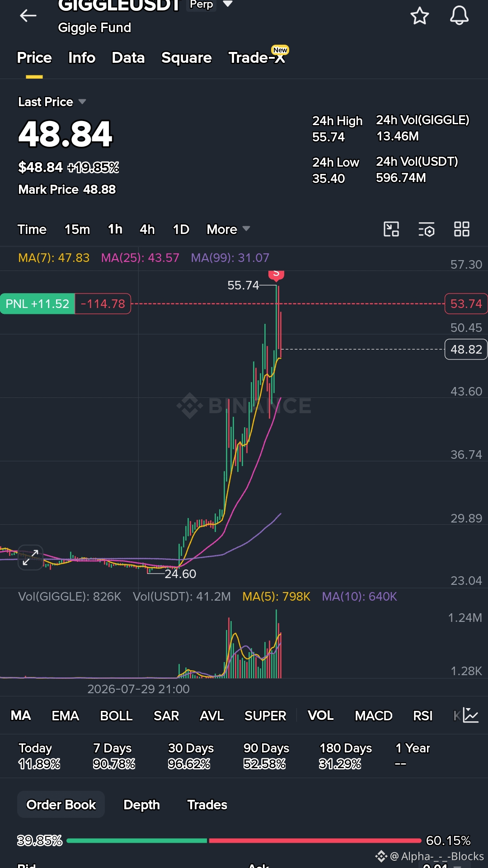Image resolution: width=488 pixels, height=868 pixels.
Task: Toggle the BOLL indicator
Action: 116,715
